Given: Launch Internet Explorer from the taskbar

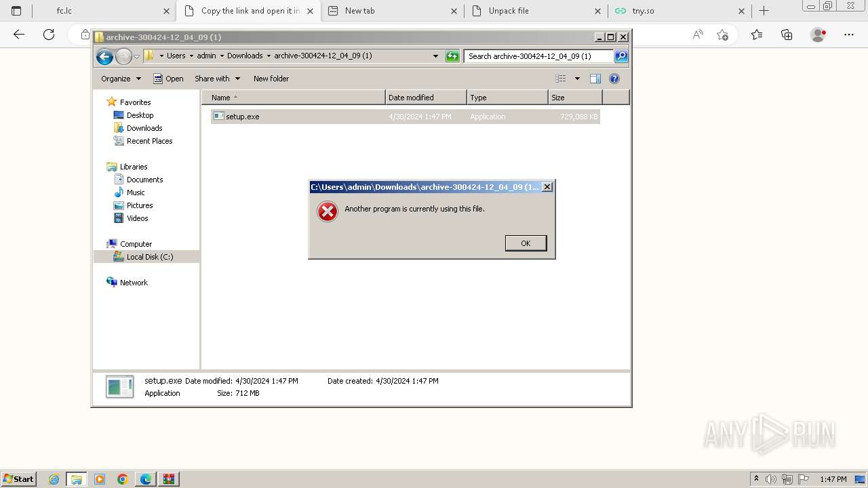Looking at the screenshot, I should click(54, 479).
